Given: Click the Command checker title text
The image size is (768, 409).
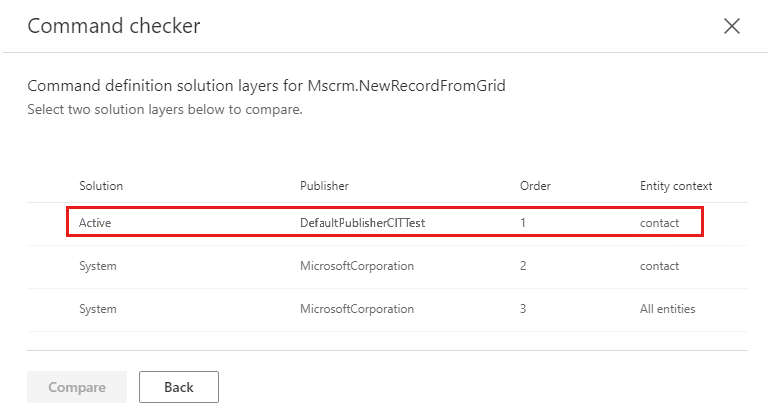Looking at the screenshot, I should pyautogui.click(x=113, y=26).
